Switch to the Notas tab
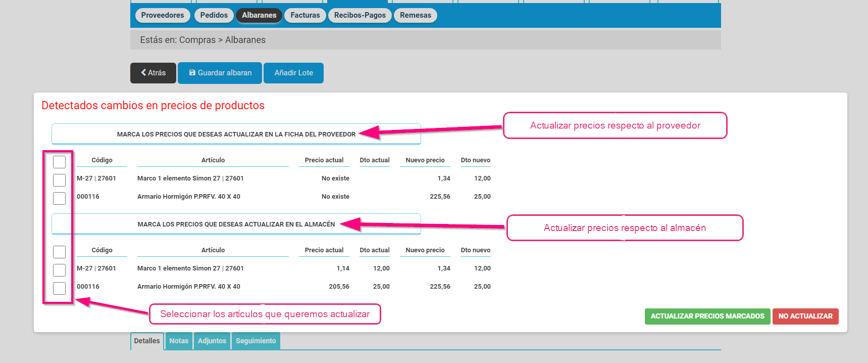Image resolution: width=868 pixels, height=363 pixels. (x=179, y=341)
